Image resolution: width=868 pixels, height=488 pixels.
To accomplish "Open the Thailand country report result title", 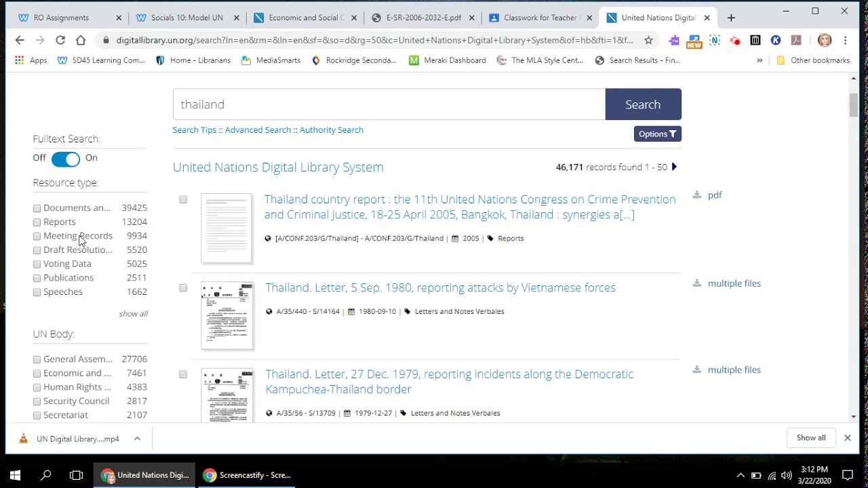I will tap(470, 207).
